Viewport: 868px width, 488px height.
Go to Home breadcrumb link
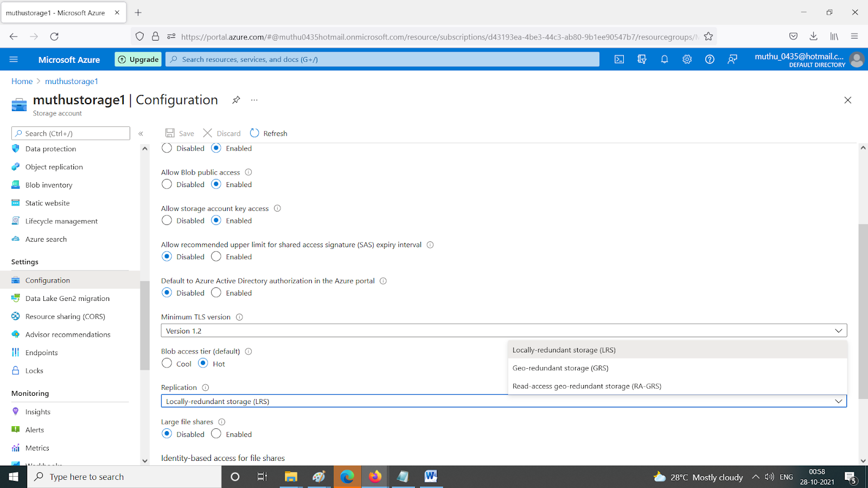coord(22,81)
